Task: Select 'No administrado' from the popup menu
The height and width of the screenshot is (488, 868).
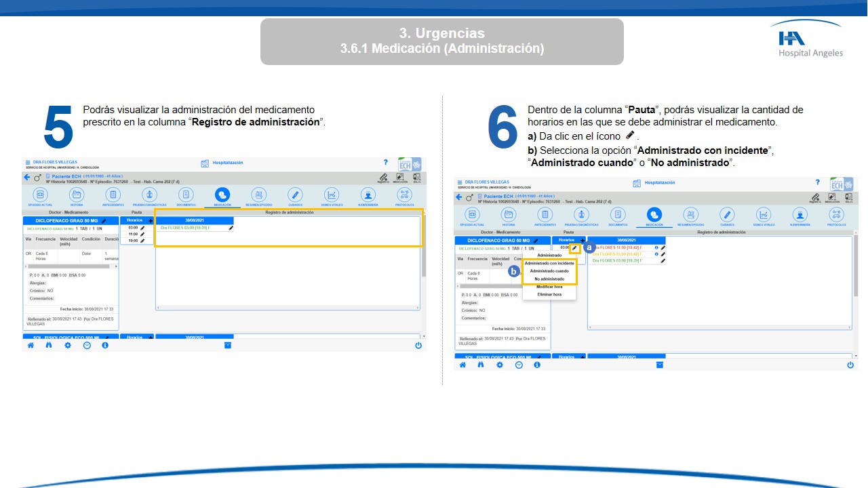Action: pos(549,279)
